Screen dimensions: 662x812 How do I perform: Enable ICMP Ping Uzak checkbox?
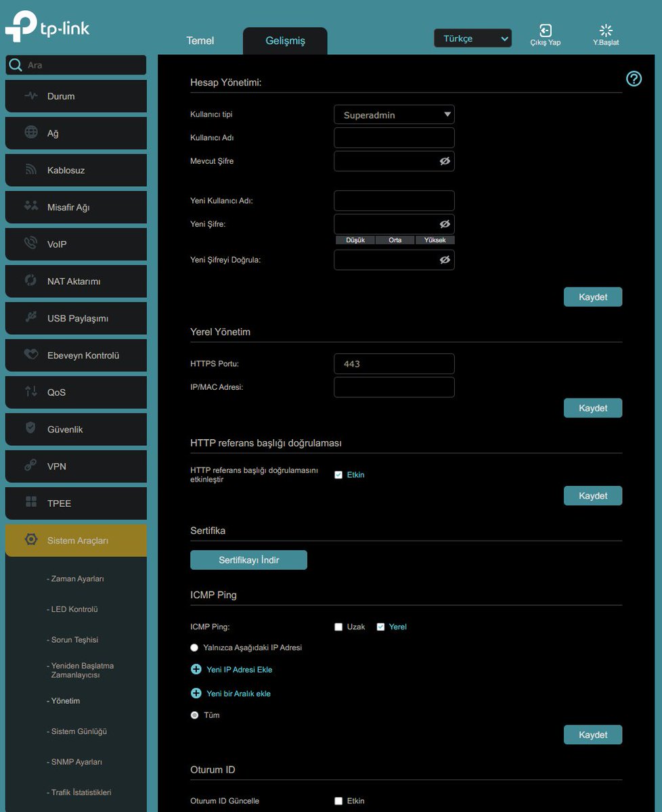338,627
